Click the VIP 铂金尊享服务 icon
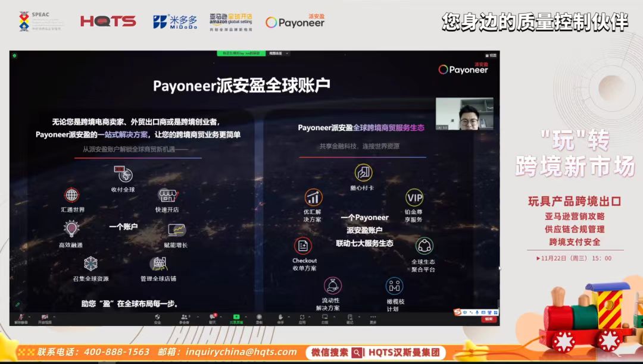The height and width of the screenshot is (364, 643). 414,198
